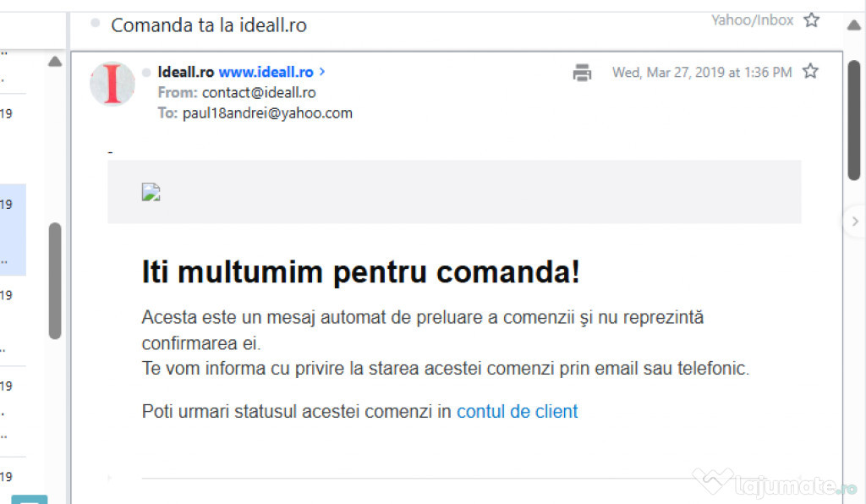Click the broken image in the email header
This screenshot has width=866, height=504.
pyautogui.click(x=151, y=192)
